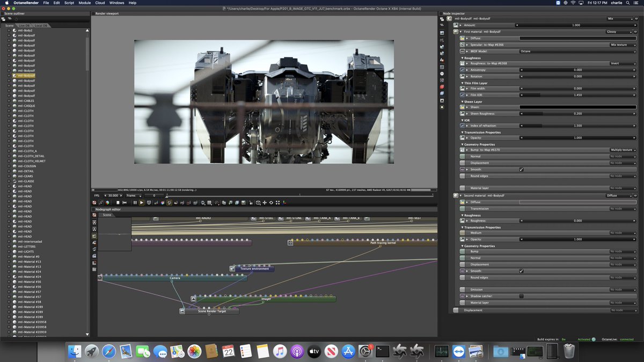Click the icon on the Path tracing kernel node
Image resolution: width=644 pixels, height=362 pixels.
(290, 242)
